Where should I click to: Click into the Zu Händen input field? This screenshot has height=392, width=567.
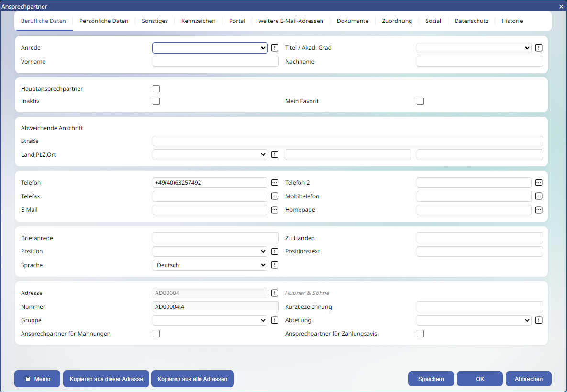(480, 238)
